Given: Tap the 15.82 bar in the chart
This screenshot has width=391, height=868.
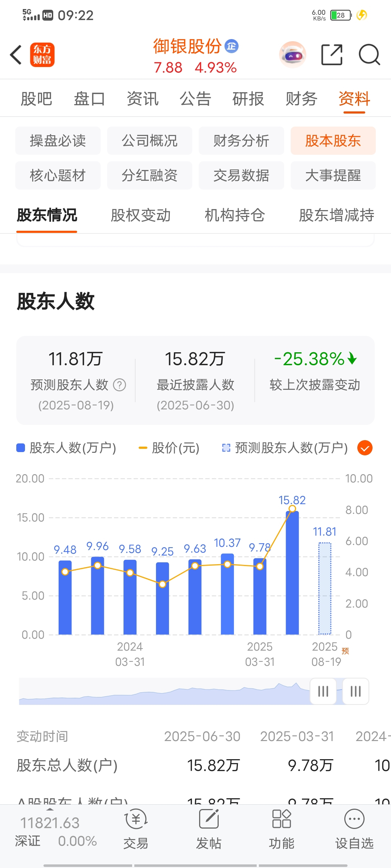Looking at the screenshot, I should click(292, 573).
